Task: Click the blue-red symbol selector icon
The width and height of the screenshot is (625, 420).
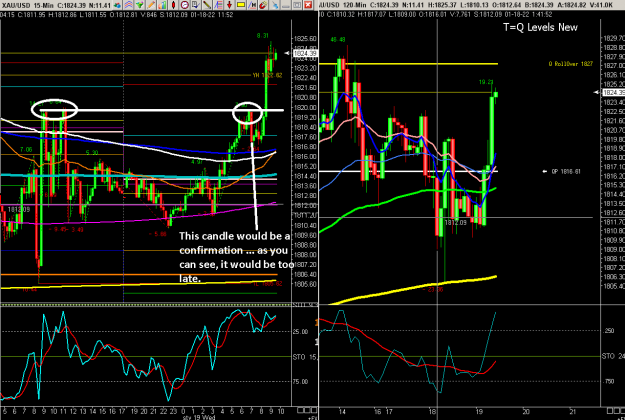Action: point(117,5)
